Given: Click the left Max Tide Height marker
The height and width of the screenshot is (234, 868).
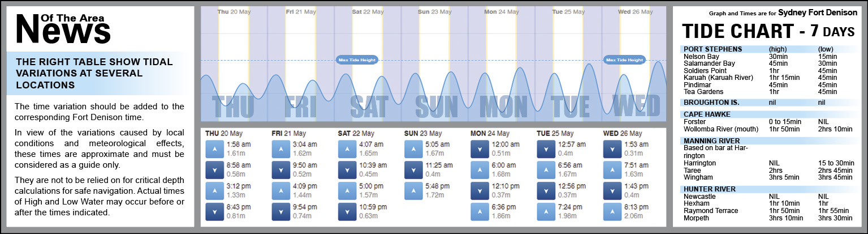Looking at the screenshot, I should (357, 59).
